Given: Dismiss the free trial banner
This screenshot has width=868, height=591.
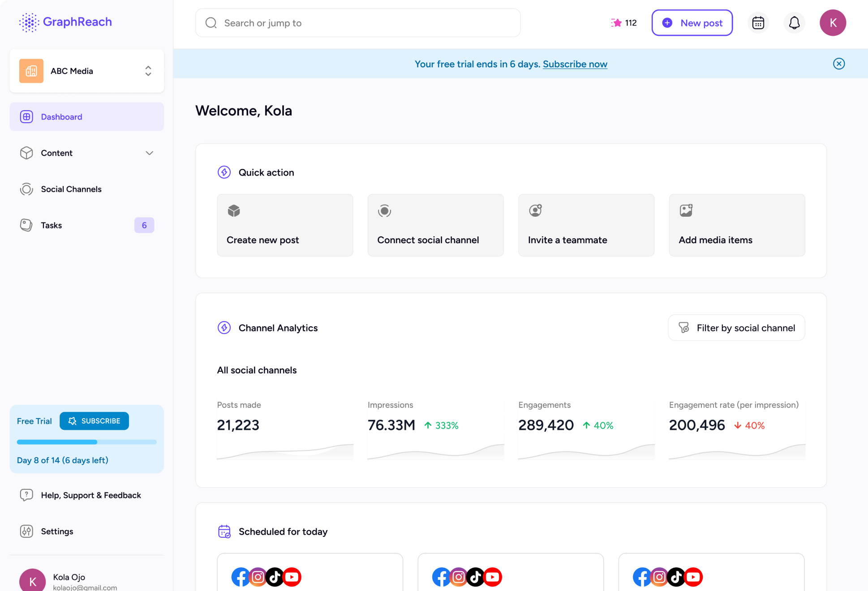Looking at the screenshot, I should (x=838, y=64).
